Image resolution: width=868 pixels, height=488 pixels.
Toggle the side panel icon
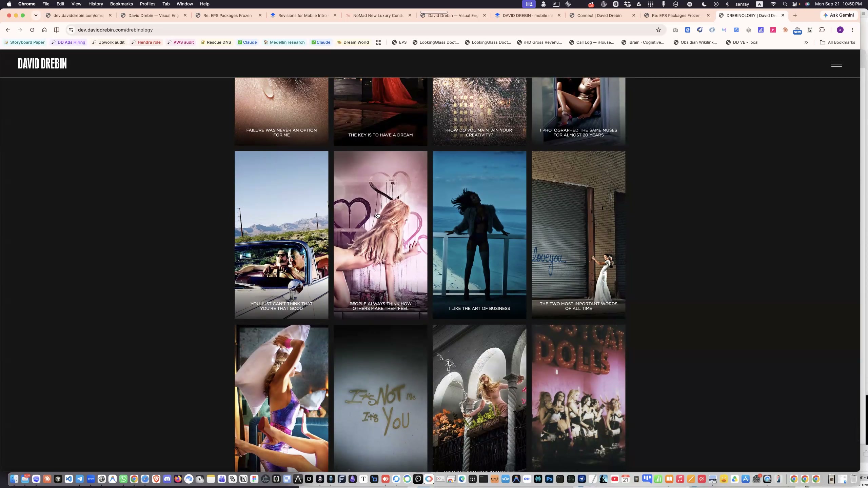(x=57, y=30)
